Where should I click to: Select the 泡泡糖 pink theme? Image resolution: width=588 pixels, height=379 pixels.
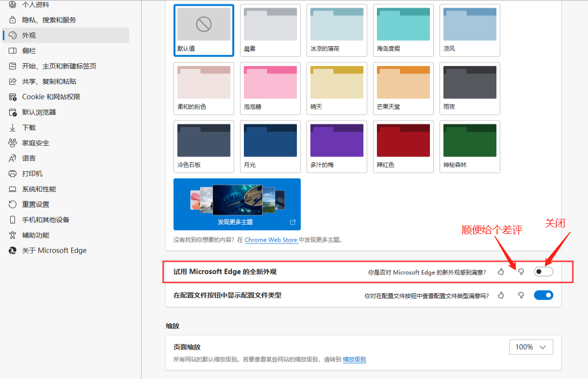270,88
